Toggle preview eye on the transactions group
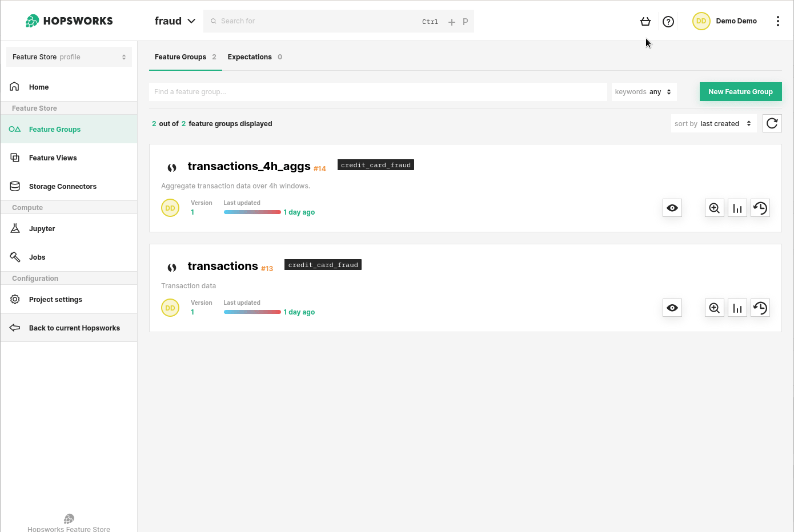Viewport: 794px width, 532px height. coord(672,308)
